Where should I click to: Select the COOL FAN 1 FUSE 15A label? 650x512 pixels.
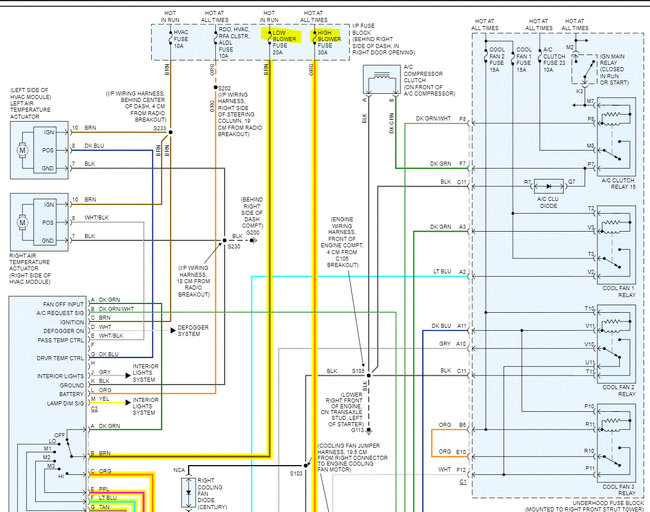524,60
